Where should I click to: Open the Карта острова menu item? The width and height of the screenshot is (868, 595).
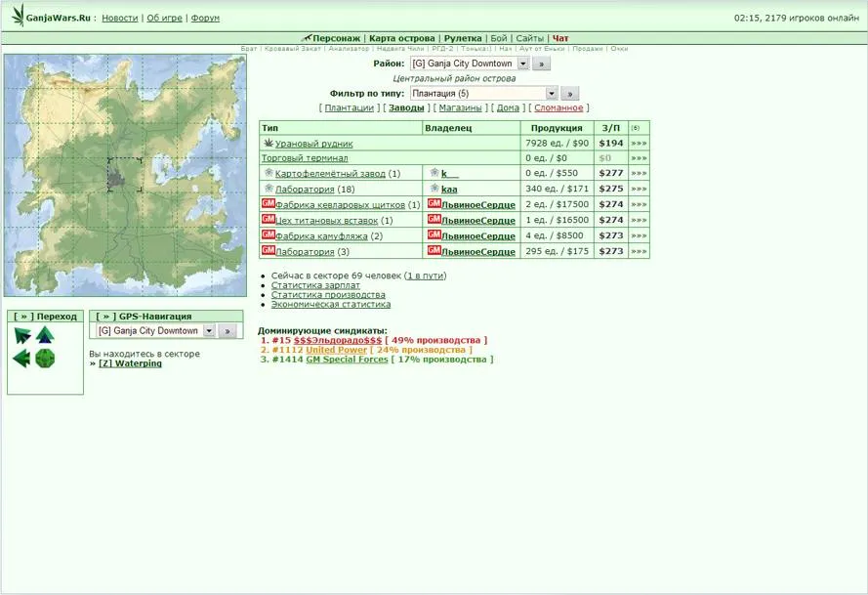[401, 38]
